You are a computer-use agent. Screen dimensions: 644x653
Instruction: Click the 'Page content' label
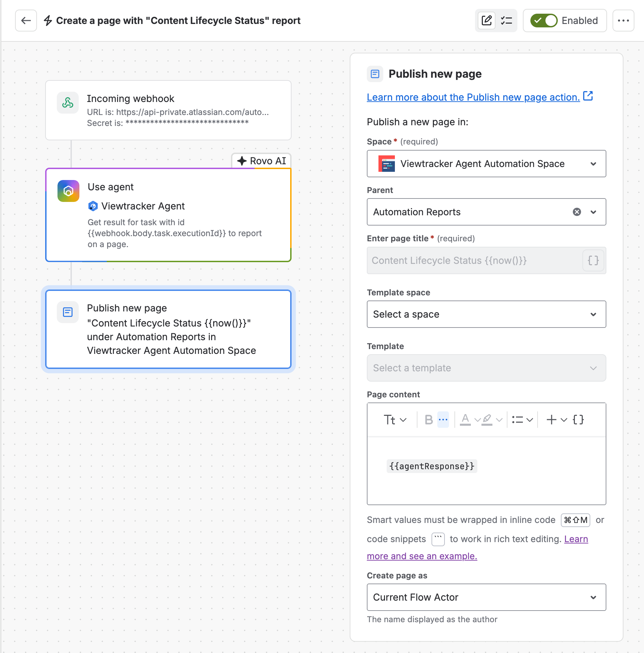(393, 395)
